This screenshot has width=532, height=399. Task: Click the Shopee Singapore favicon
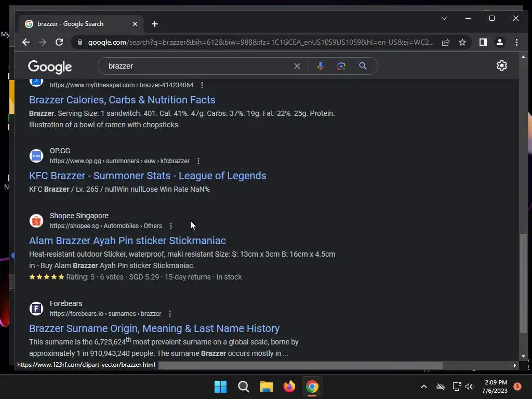pyautogui.click(x=36, y=220)
